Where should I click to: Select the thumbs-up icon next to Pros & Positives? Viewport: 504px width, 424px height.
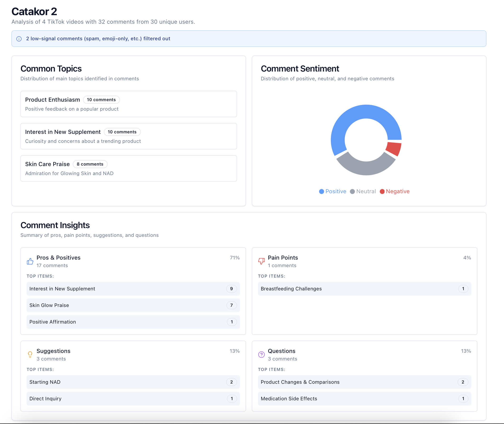[30, 261]
